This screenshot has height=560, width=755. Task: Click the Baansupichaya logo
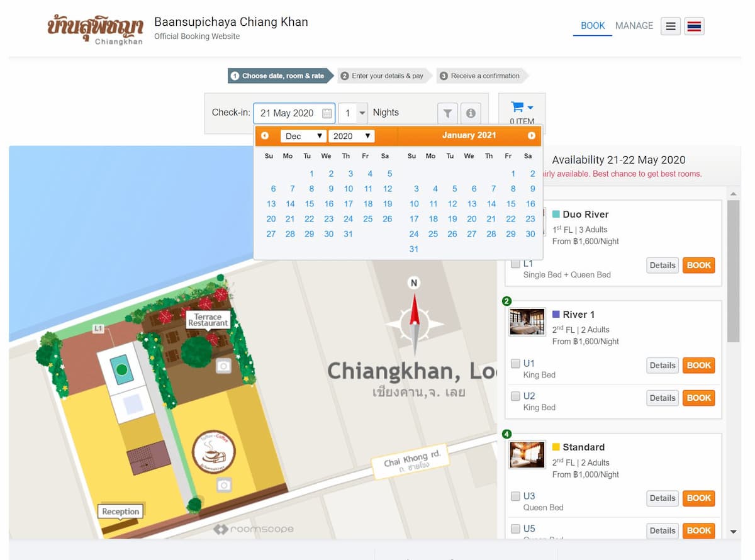(95, 30)
